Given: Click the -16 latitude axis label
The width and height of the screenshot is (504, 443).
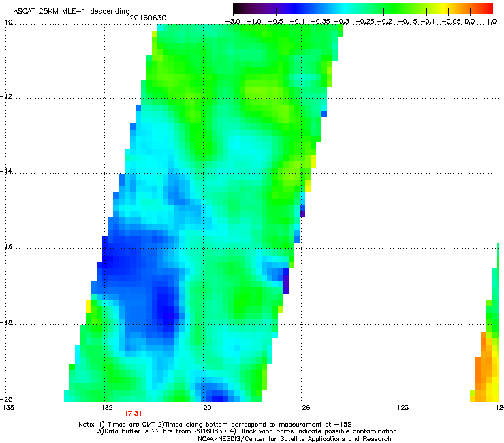Looking at the screenshot, I should pyautogui.click(x=6, y=247).
